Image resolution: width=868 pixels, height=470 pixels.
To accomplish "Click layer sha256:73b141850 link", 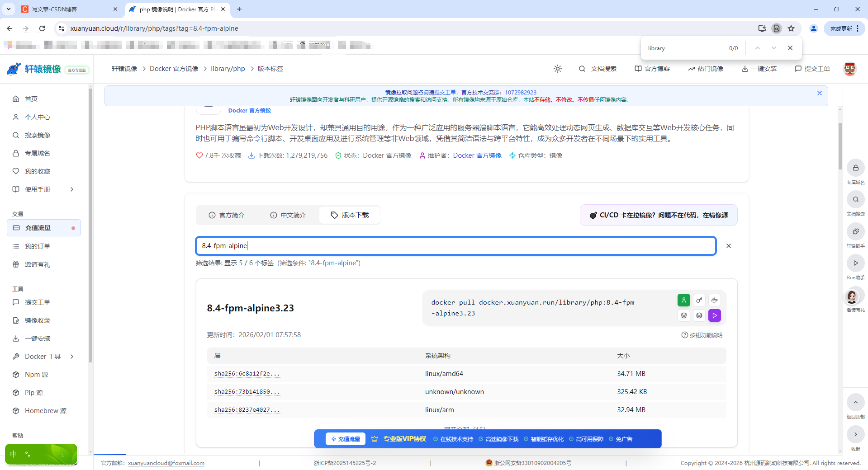I will [247, 392].
